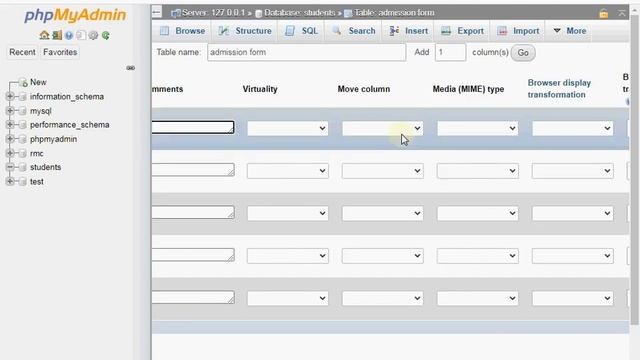Expand the performance_schema database node
Screen dimensions: 640x360
[10, 124]
